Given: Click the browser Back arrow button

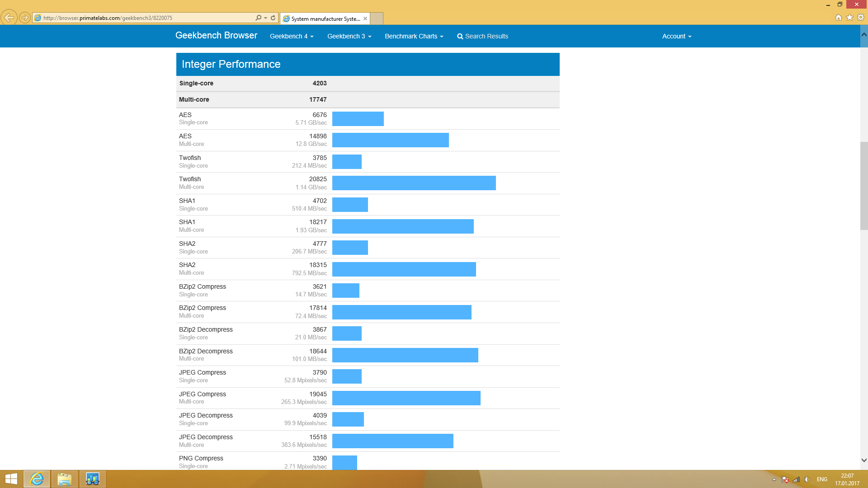Looking at the screenshot, I should coord(9,18).
